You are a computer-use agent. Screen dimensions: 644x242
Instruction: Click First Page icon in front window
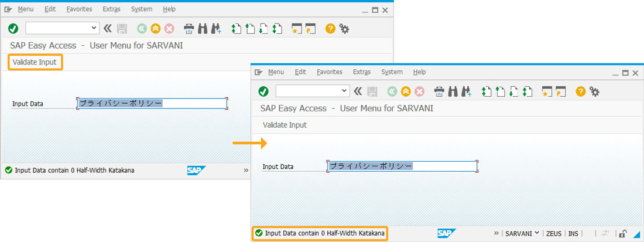tap(487, 91)
